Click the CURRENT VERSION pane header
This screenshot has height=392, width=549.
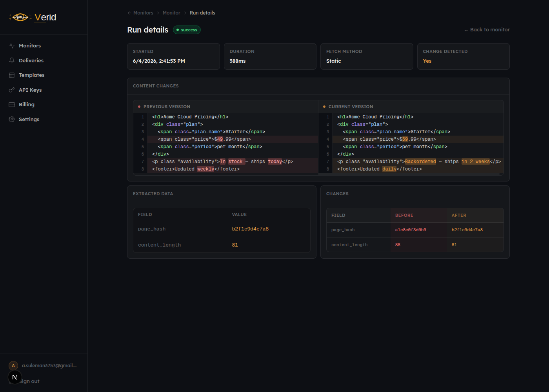tap(411, 107)
